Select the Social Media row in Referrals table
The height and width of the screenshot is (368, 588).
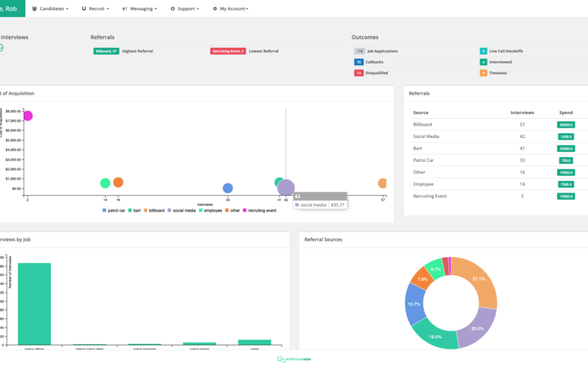click(x=499, y=136)
